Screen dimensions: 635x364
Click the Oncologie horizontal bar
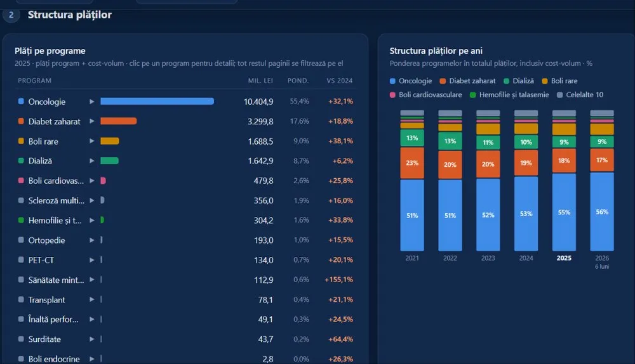[157, 101]
